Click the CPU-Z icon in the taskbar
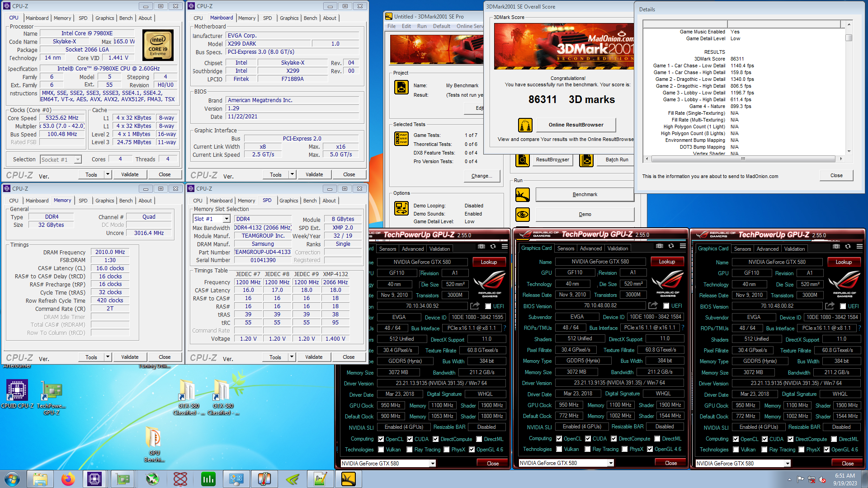Image resolution: width=868 pixels, height=488 pixels. click(94, 479)
